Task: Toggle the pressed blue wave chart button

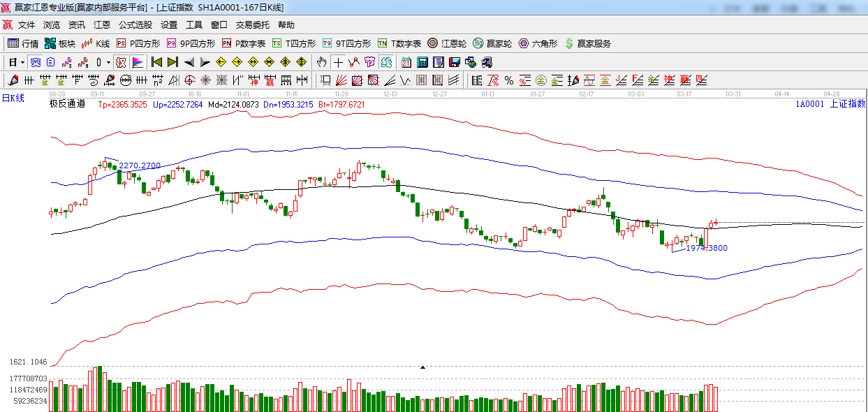Action: 35,62
